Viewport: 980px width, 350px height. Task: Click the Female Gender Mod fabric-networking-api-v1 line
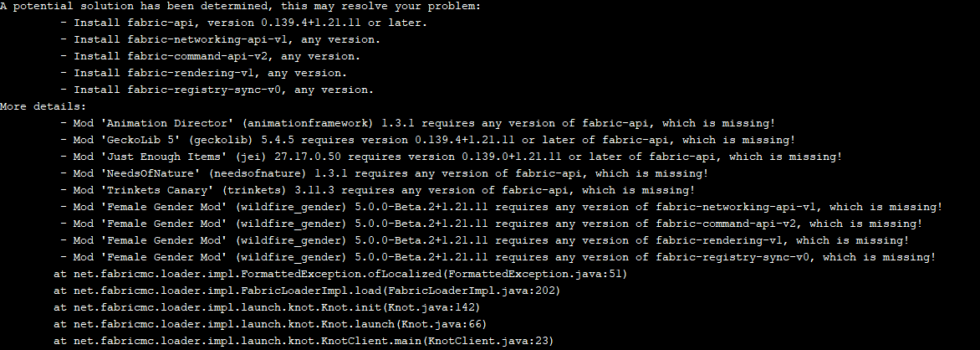(501, 208)
